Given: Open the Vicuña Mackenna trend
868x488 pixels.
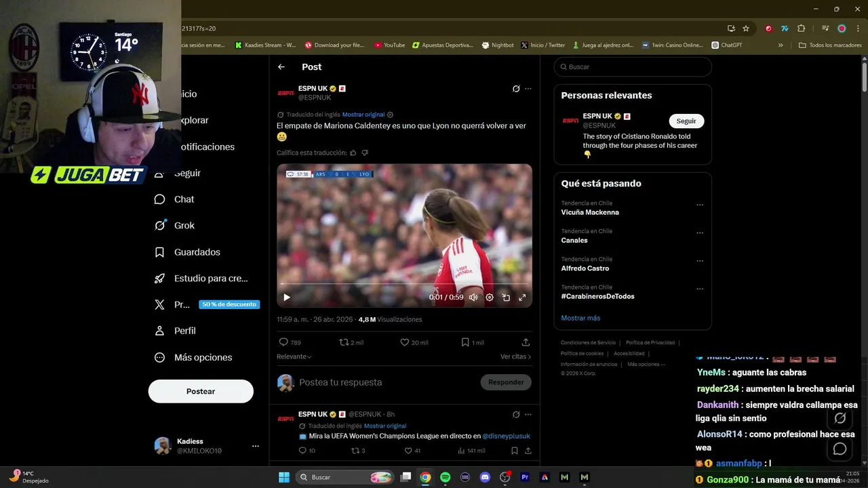Looking at the screenshot, I should 590,212.
